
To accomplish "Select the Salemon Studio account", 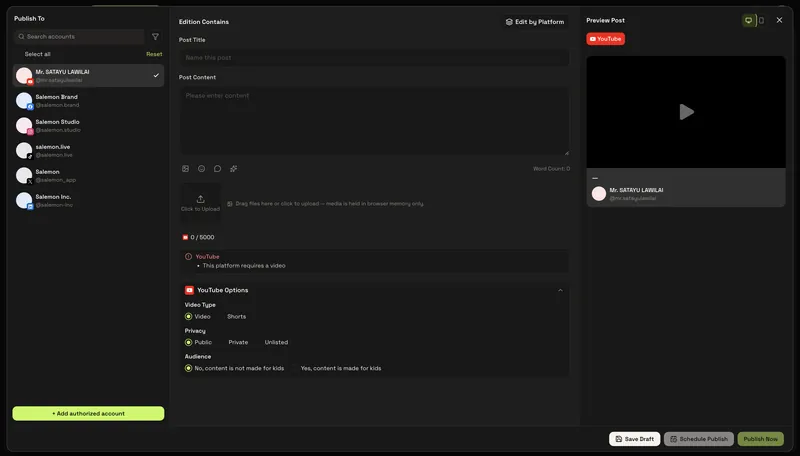I will click(88, 125).
